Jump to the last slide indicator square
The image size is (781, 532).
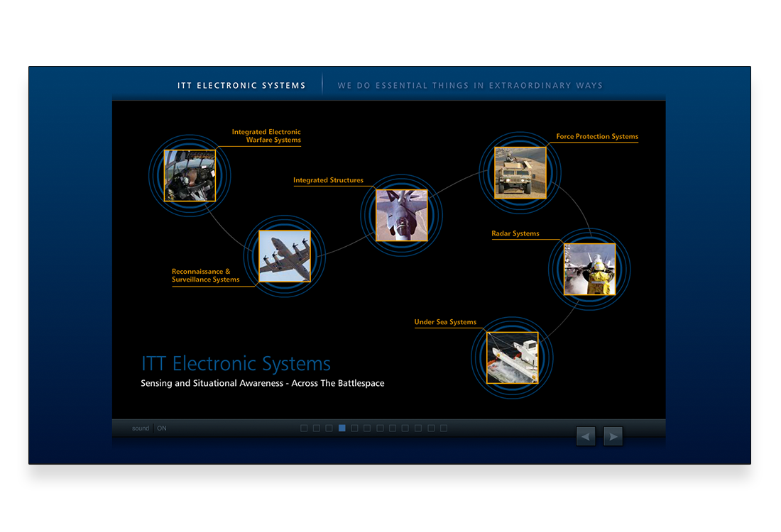443,428
